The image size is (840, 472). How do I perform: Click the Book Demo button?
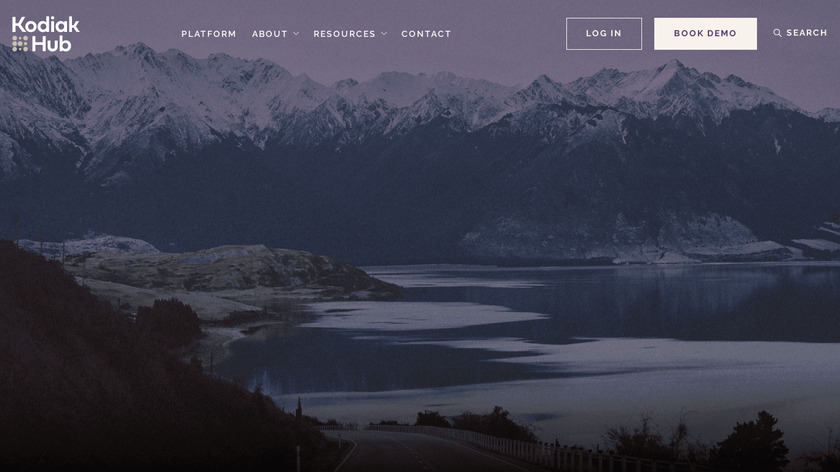[705, 34]
